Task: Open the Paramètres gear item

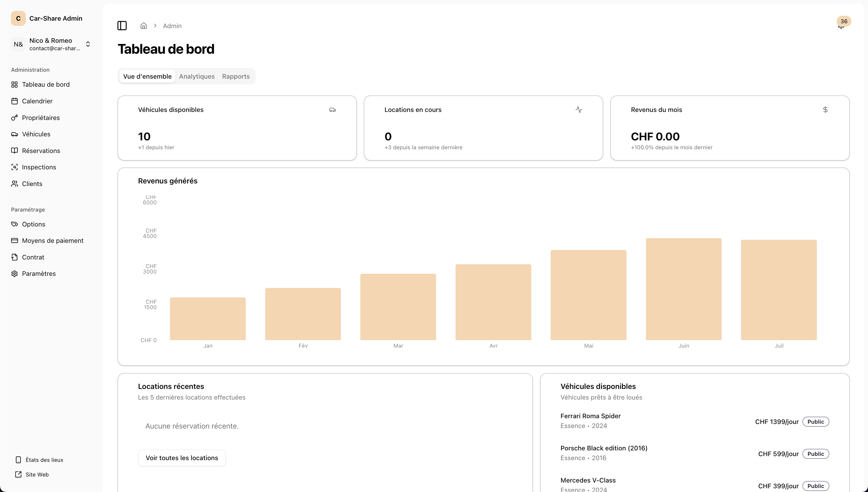Action: [x=38, y=273]
